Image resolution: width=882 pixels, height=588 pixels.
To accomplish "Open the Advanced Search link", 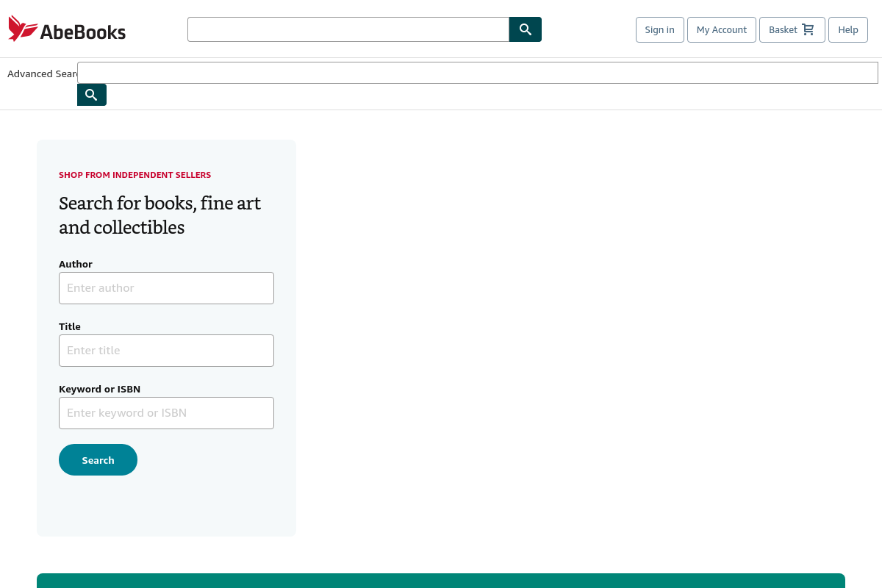I will point(42,73).
